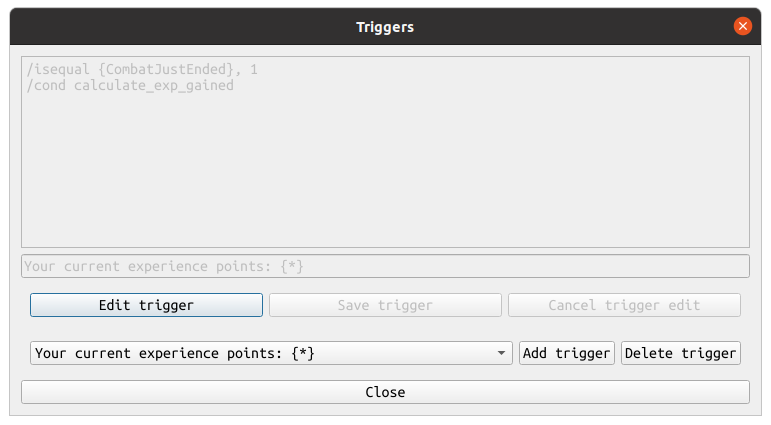Click the Edit trigger button
Screen dimensions: 771x425
[x=146, y=305]
